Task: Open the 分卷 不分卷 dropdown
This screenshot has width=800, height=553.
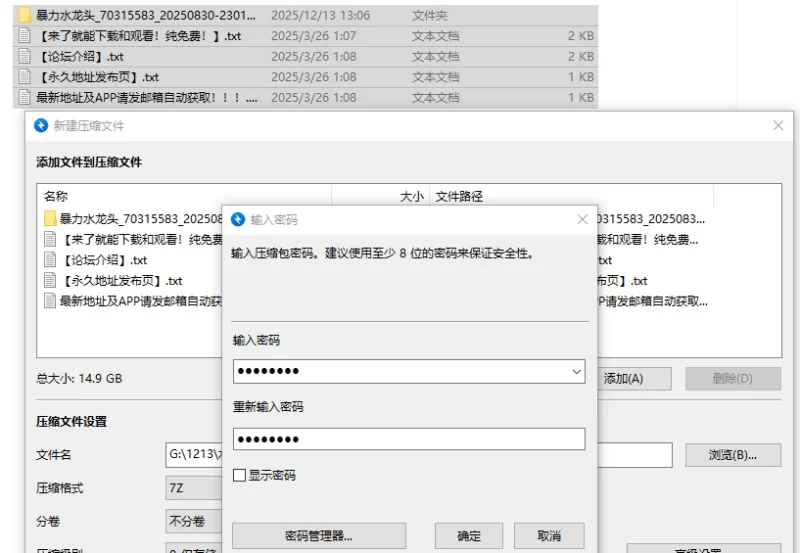Action: pyautogui.click(x=194, y=521)
